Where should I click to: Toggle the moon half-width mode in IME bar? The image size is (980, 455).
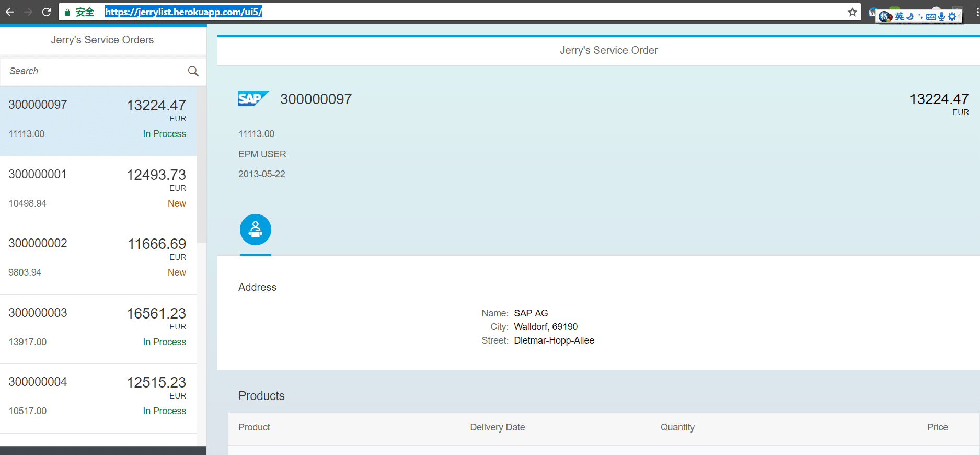910,17
